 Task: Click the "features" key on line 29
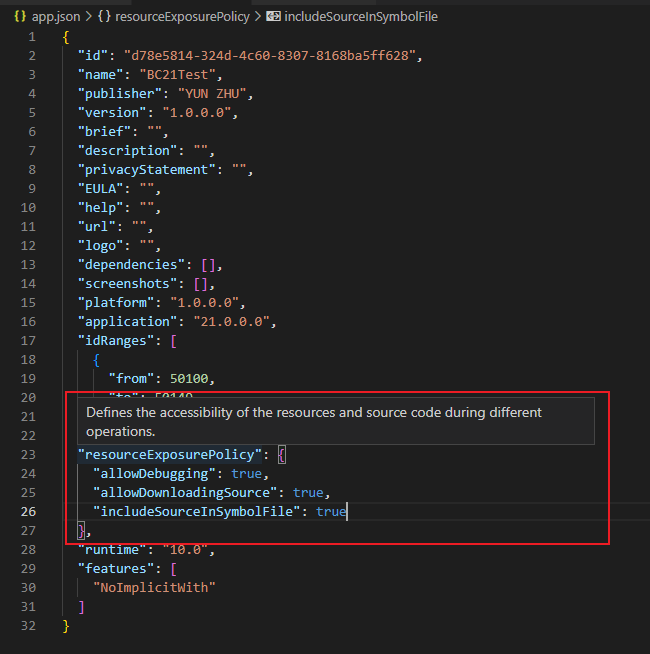pyautogui.click(x=116, y=569)
